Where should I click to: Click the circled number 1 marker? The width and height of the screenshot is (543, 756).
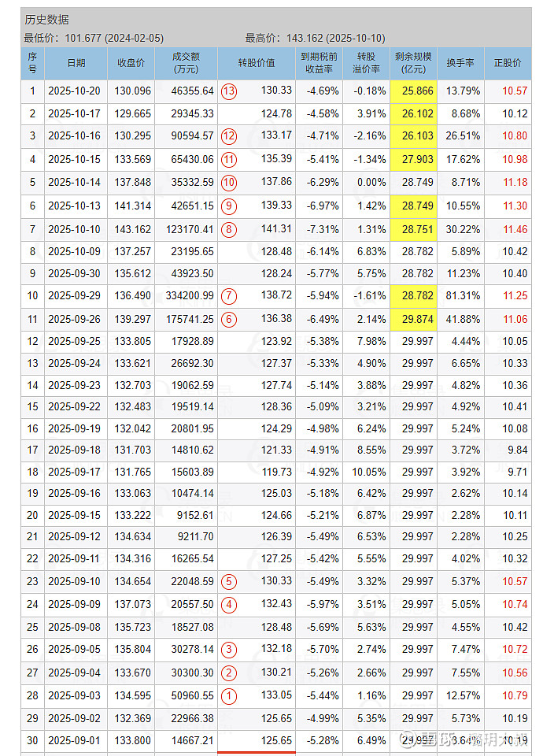click(229, 695)
